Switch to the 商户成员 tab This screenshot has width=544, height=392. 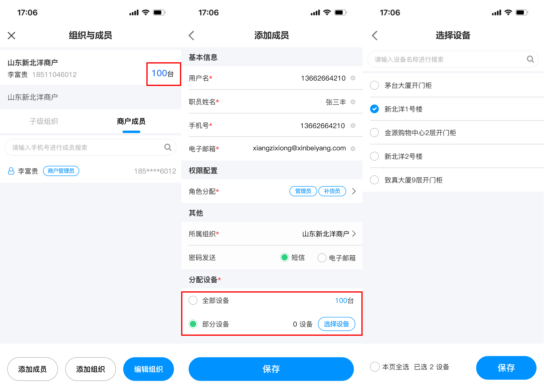131,121
